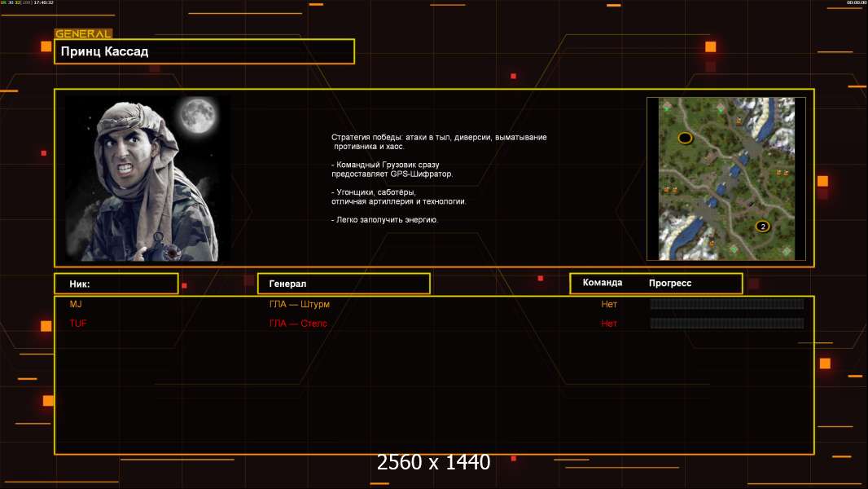Image resolution: width=868 pixels, height=489 pixels.
Task: Click the title 'Принц Кассад'
Action: 104,51
